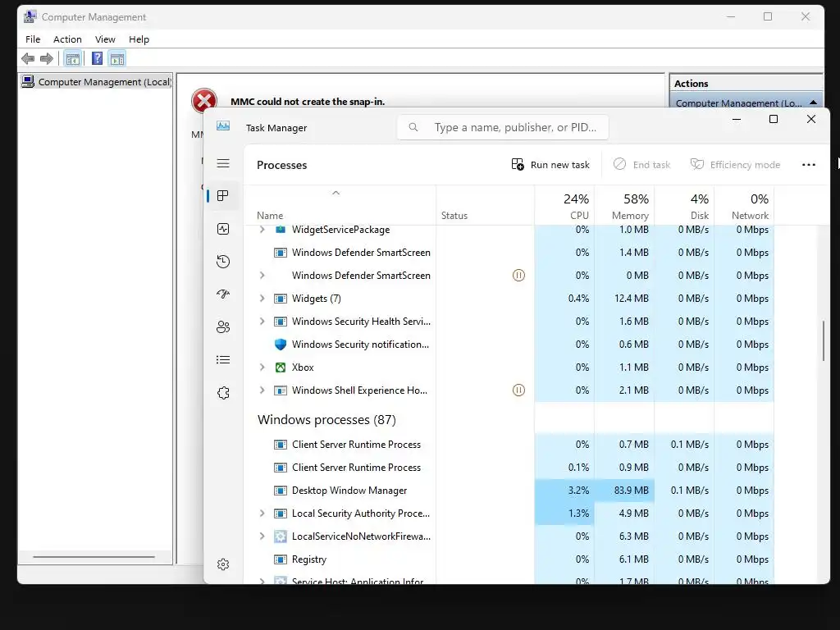Select Windows Security notification process row
Image resolution: width=840 pixels, height=630 pixels.
tap(509, 345)
